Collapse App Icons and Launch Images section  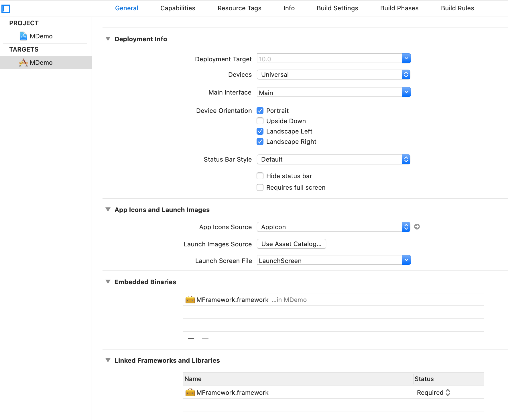click(108, 209)
